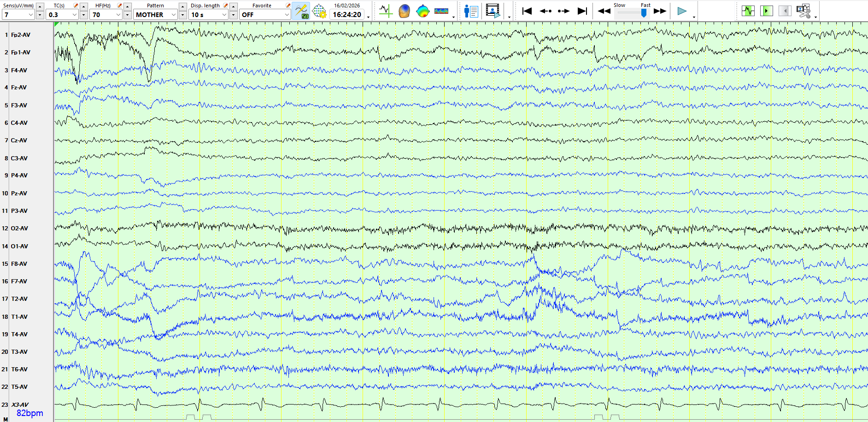868x422 pixels.
Task: Increase HF value with the up stepper
Action: tap(128, 6)
